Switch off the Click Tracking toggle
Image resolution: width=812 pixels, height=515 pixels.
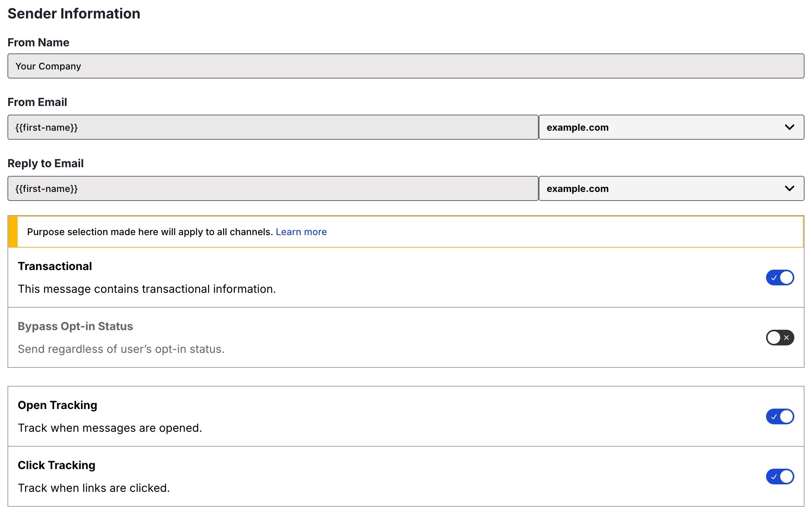pos(779,477)
